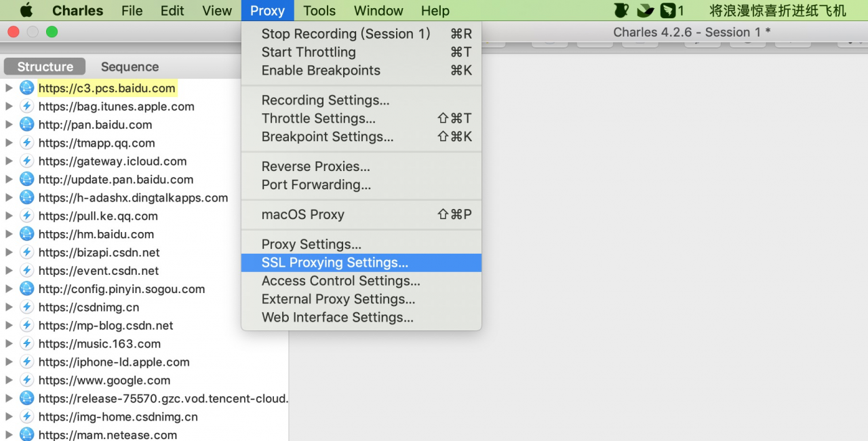This screenshot has height=441, width=868.
Task: Click the globe icon for mam.netease.com
Action: point(26,434)
